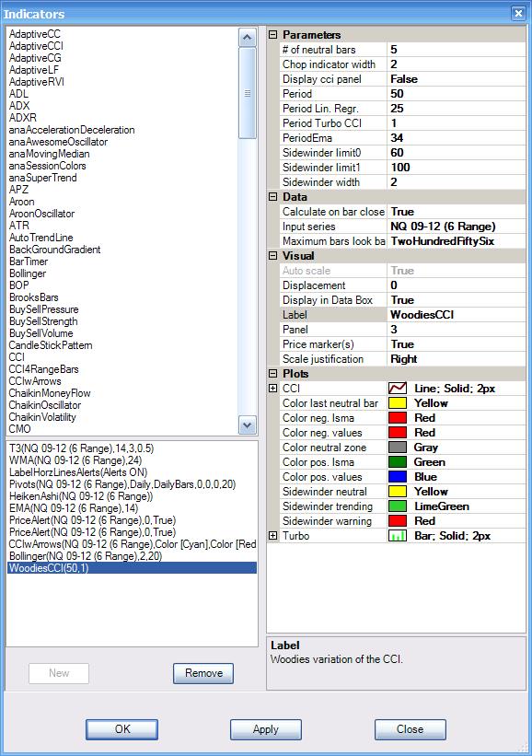
Task: Edit the Sidewinder limit1 value 100
Action: 457,168
